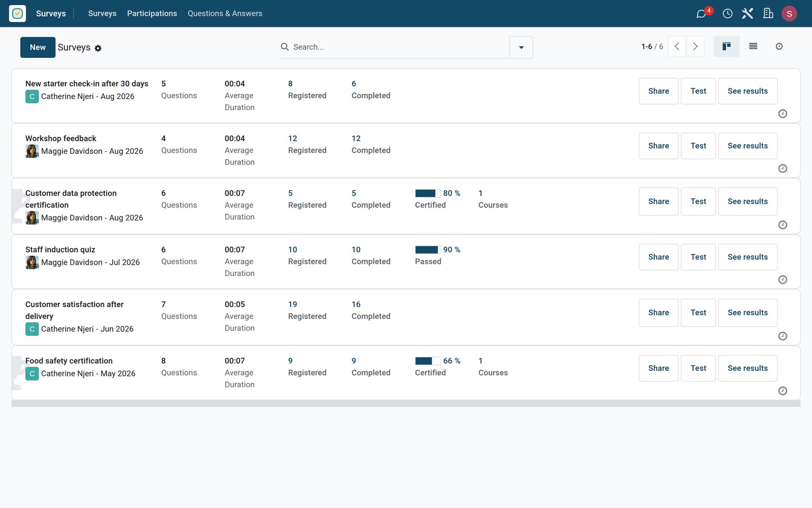Switch to Activity view

779,46
